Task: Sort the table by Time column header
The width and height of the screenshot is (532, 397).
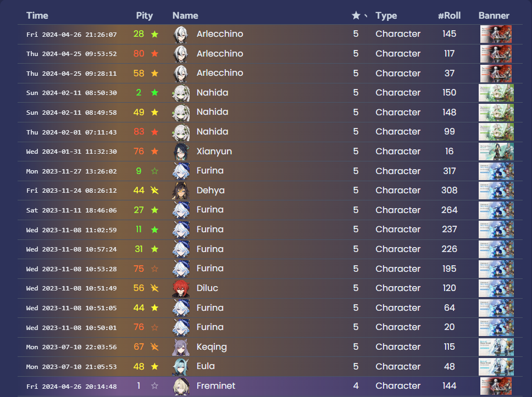Action: point(37,15)
